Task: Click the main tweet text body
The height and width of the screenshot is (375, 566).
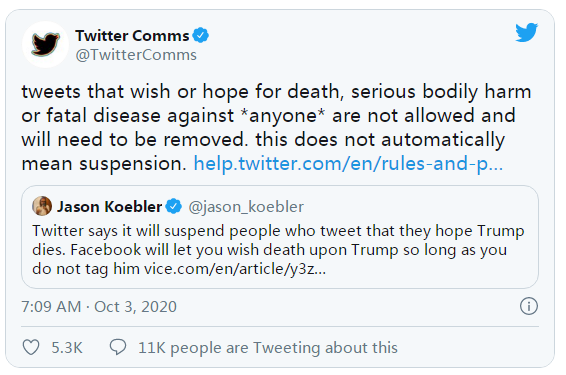Action: pyautogui.click(x=276, y=127)
